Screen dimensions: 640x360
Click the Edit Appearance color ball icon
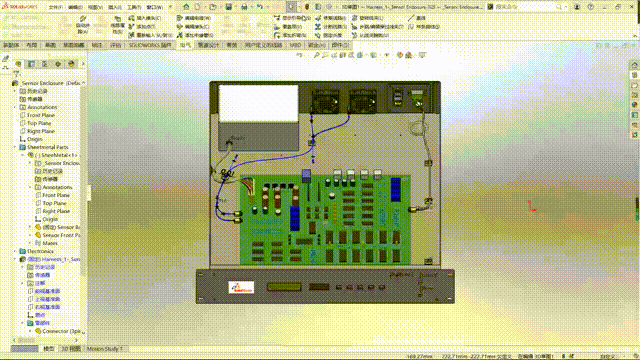400,55
